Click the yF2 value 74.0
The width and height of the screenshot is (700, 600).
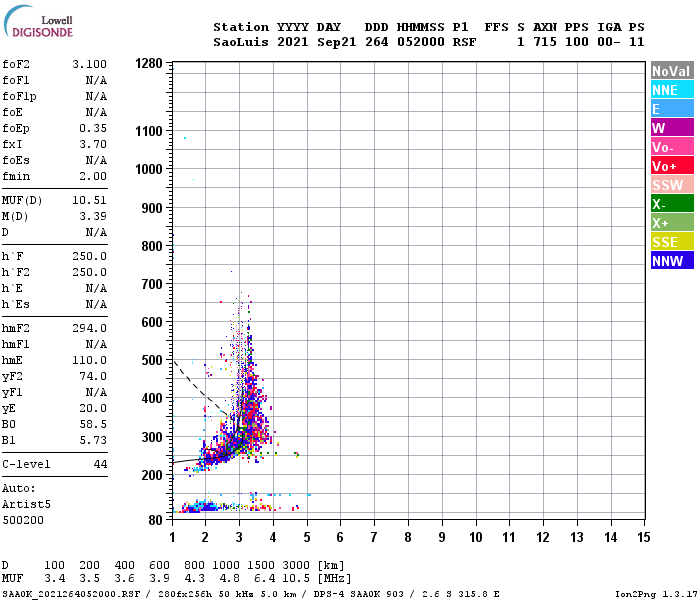pyautogui.click(x=93, y=376)
